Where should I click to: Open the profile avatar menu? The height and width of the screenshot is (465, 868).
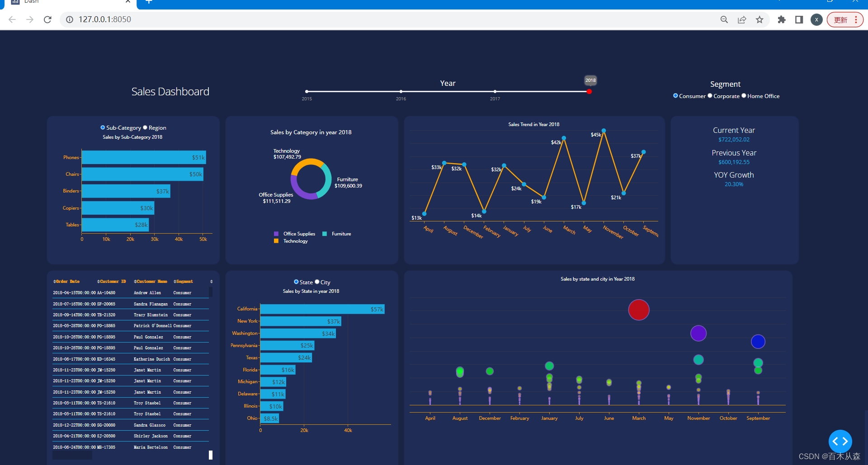(x=816, y=19)
